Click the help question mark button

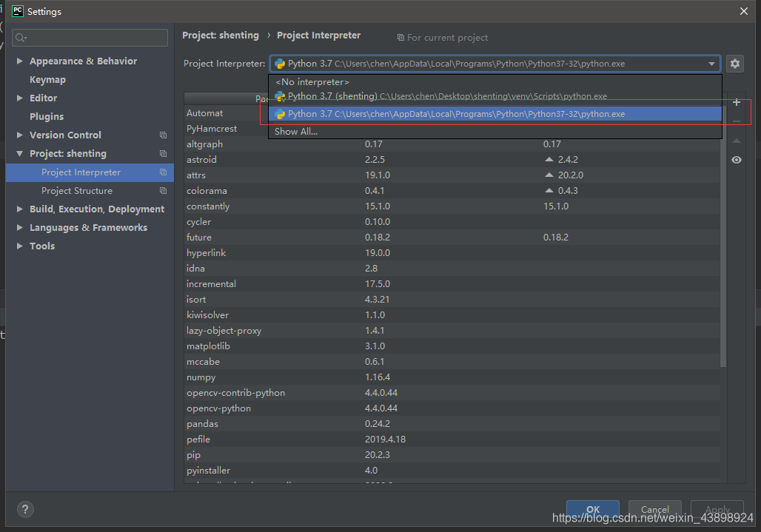click(x=25, y=509)
